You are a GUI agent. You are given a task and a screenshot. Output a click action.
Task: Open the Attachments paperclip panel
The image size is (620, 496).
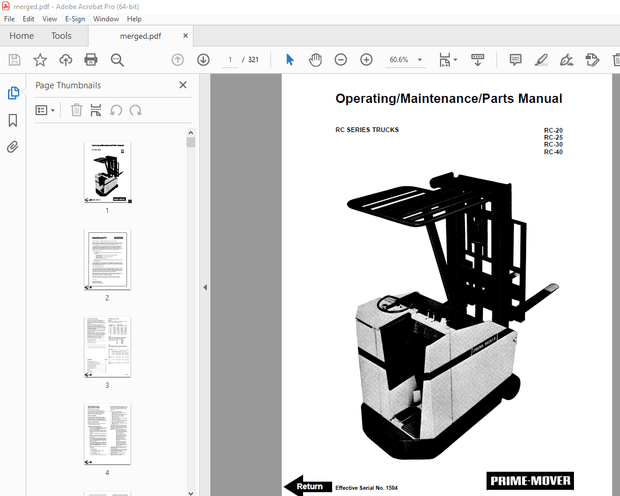13,147
